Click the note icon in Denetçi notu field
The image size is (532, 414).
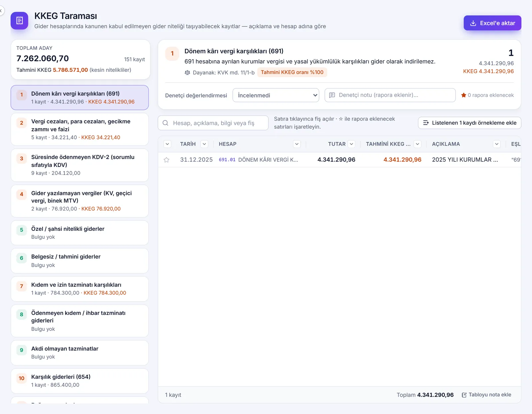(x=332, y=95)
